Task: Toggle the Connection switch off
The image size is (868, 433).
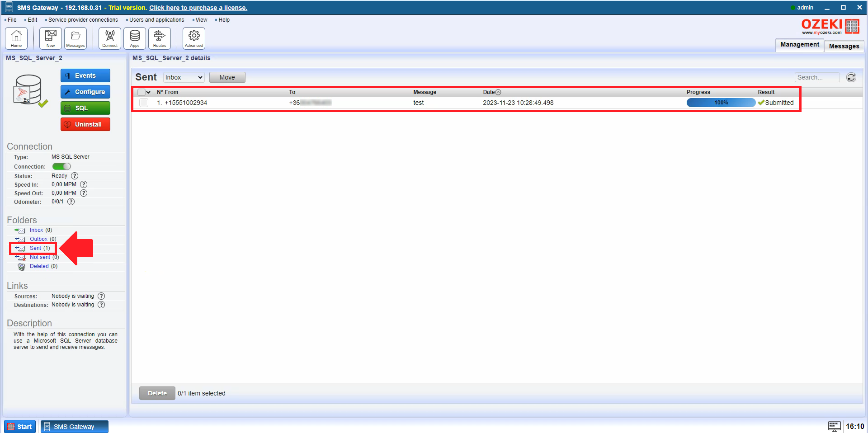Action: click(61, 166)
